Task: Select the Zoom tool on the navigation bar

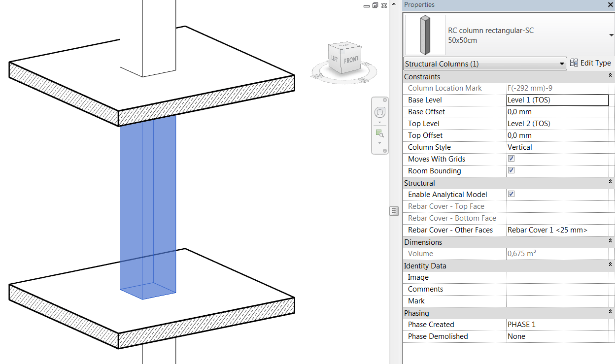Action: click(x=378, y=133)
